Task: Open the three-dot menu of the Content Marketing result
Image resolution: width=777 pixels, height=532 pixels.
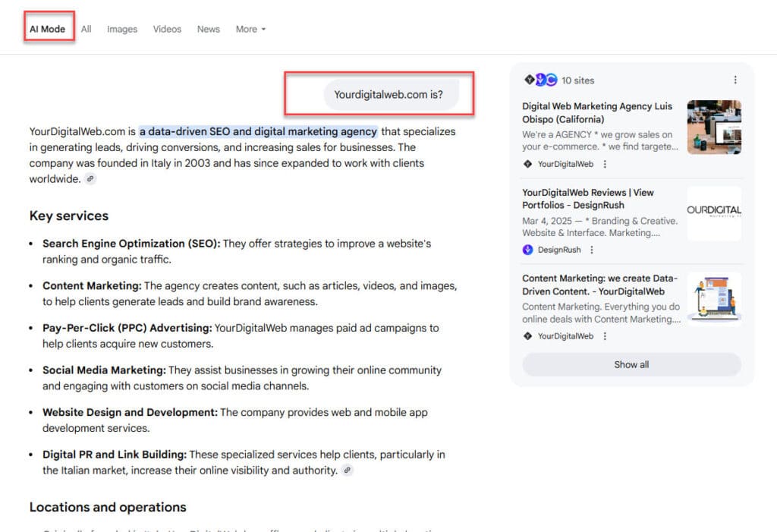Action: 605,336
